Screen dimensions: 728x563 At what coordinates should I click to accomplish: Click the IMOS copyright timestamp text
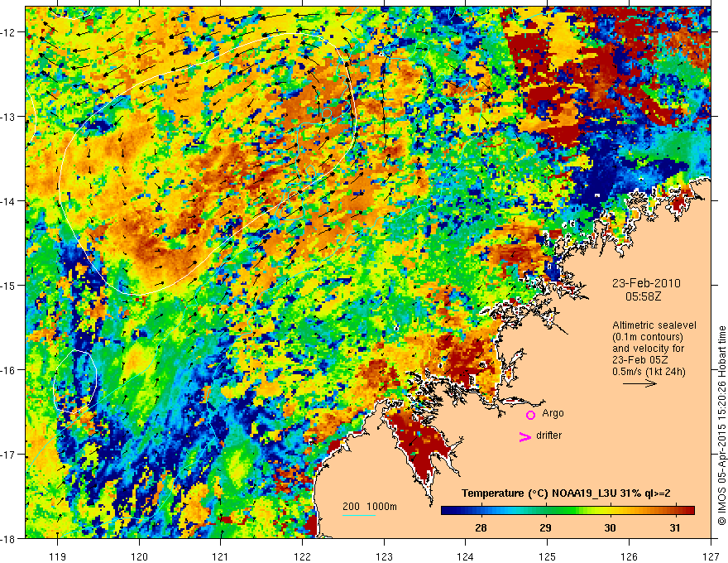tap(721, 425)
